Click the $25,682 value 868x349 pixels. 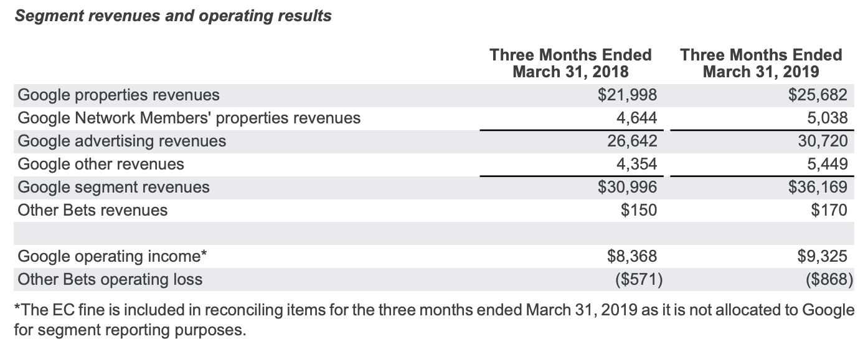(x=818, y=95)
